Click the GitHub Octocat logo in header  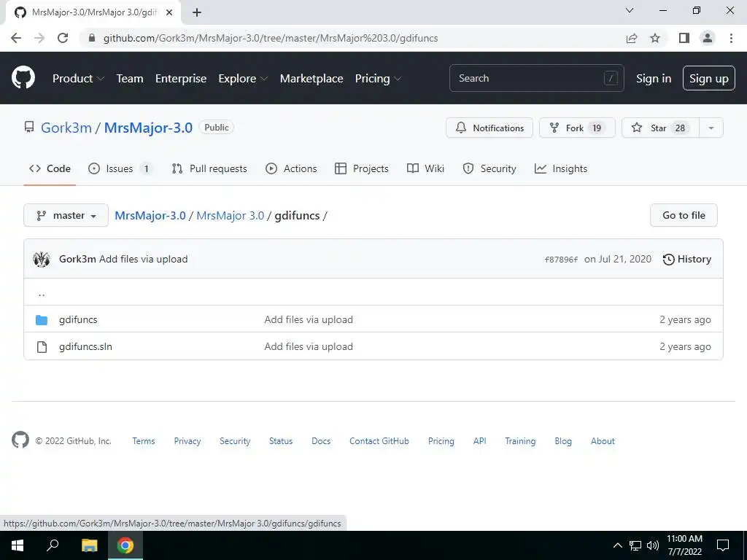point(23,78)
